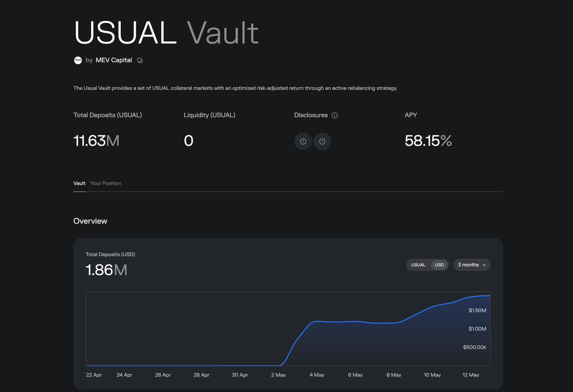Click the $1.00M axis label
The height and width of the screenshot is (392, 573).
(477, 329)
